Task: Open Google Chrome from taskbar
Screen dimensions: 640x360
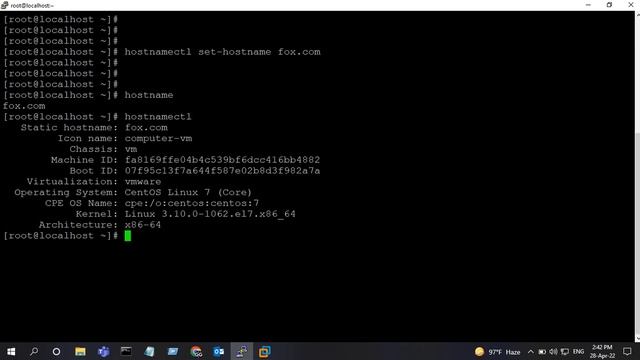Action: 196,351
